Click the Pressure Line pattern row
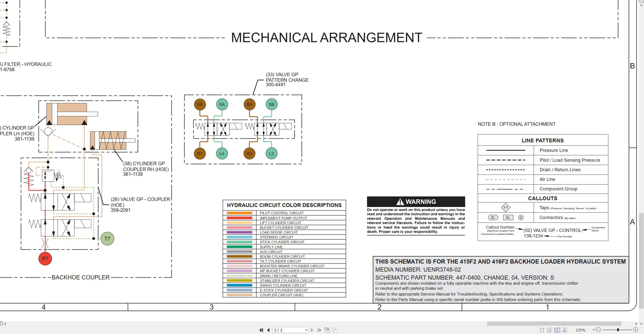644x334 pixels. point(543,150)
